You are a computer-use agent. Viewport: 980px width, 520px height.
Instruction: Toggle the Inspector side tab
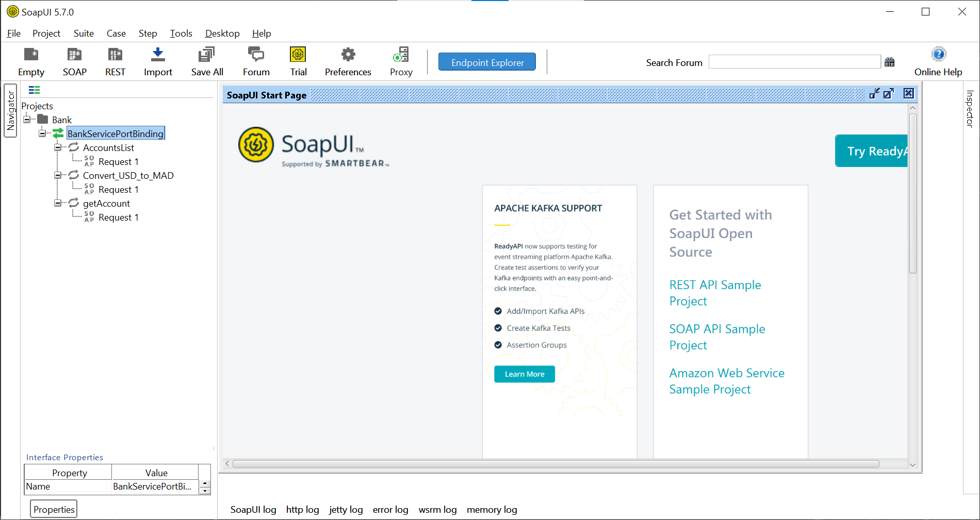click(970, 109)
